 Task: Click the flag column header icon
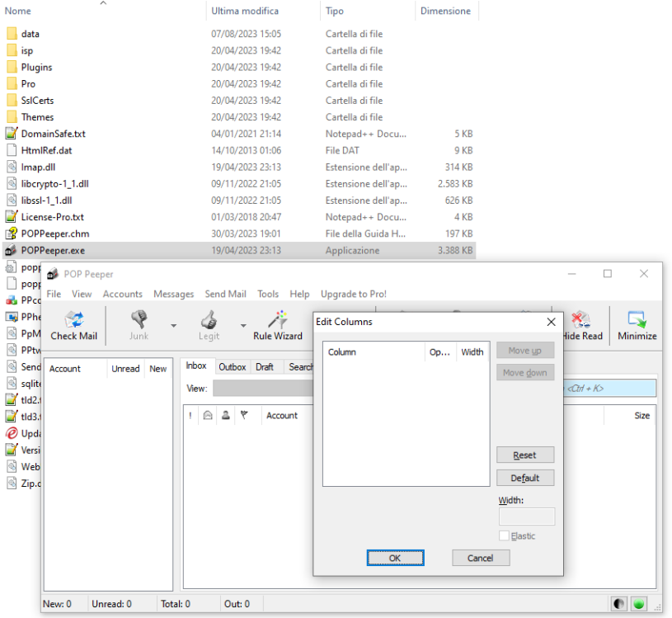click(244, 415)
